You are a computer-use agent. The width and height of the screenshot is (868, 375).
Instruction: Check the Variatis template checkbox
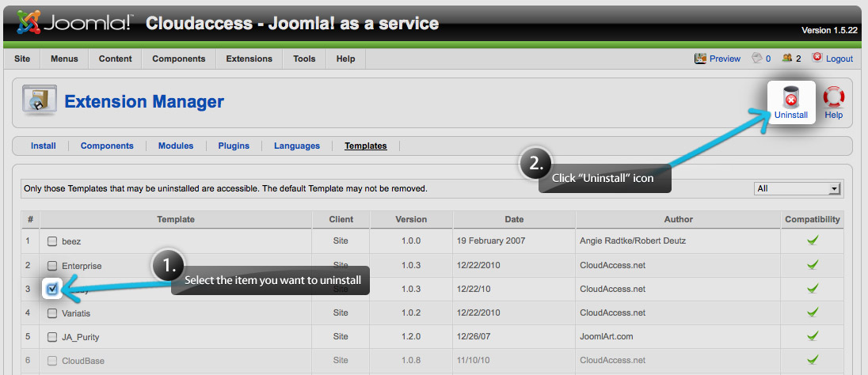[52, 313]
